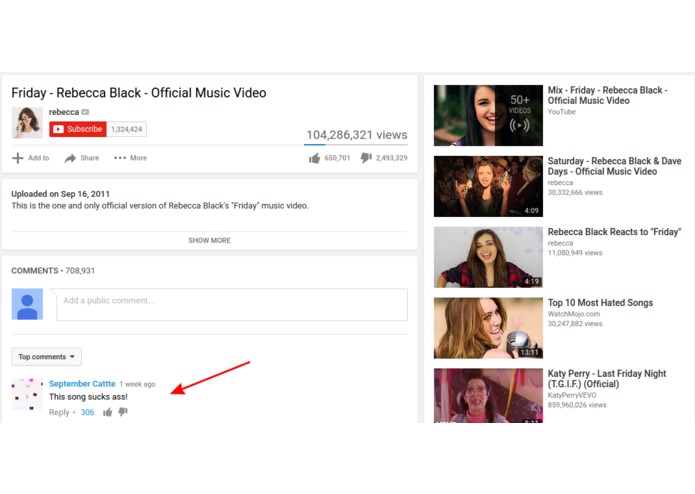Click the 104,286,321 views text
695x494 pixels.
click(357, 135)
